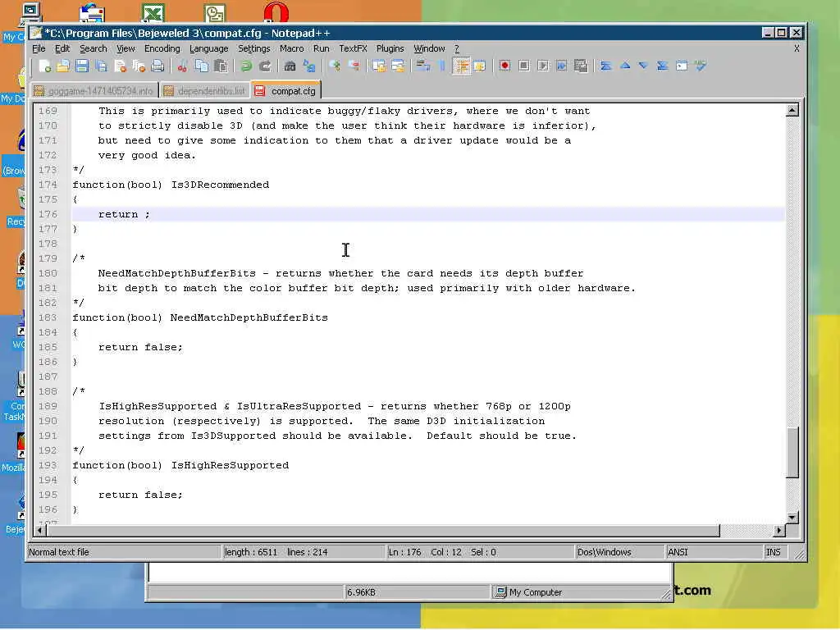Copy the selection with the Copy icon
Image resolution: width=840 pixels, height=630 pixels.
[202, 66]
